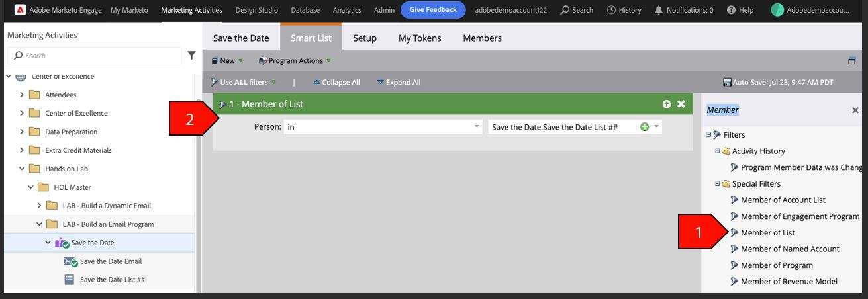
Task: Expand LAB - Build a Dynamic Email folder
Action: [40, 206]
